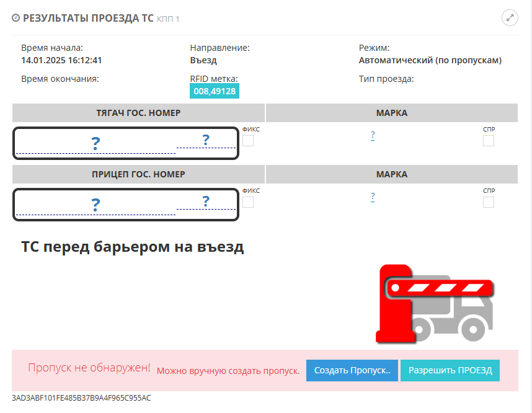Edit the tractor plate region code field

coord(206,140)
